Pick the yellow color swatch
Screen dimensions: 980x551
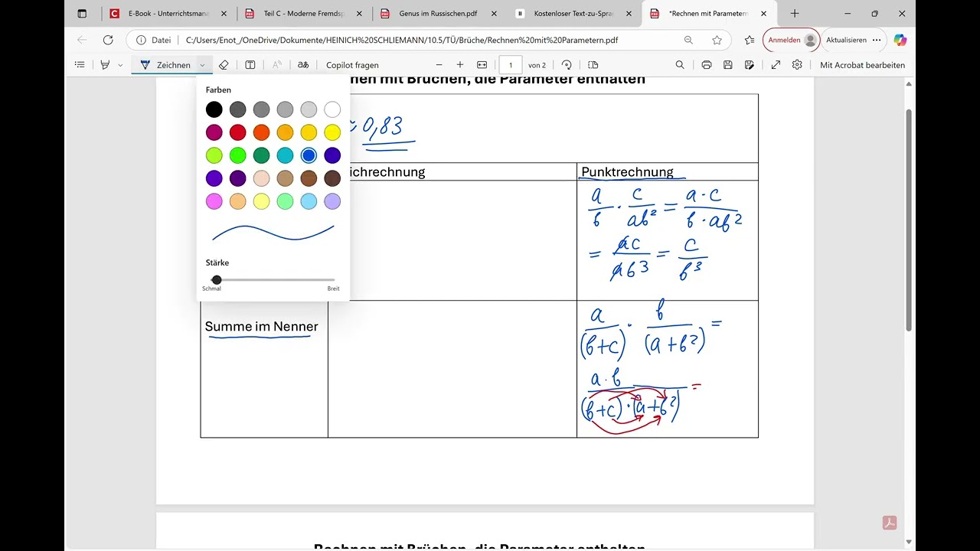pos(332,132)
